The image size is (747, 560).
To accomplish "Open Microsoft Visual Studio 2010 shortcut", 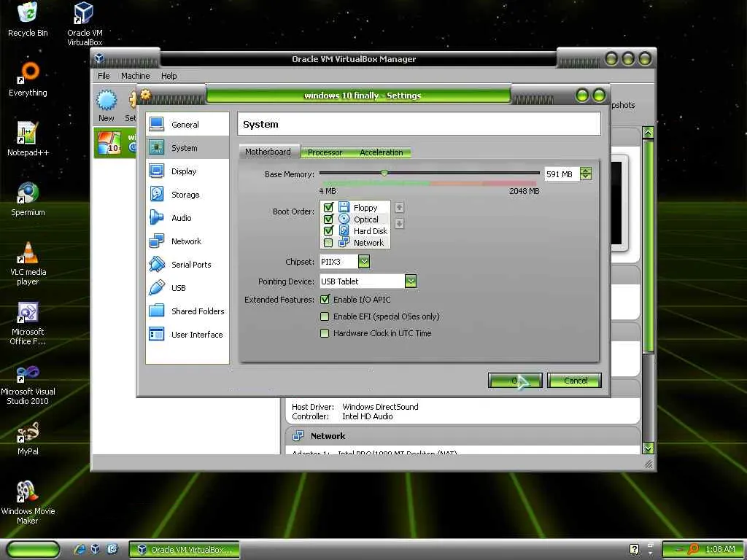I will pos(28,385).
